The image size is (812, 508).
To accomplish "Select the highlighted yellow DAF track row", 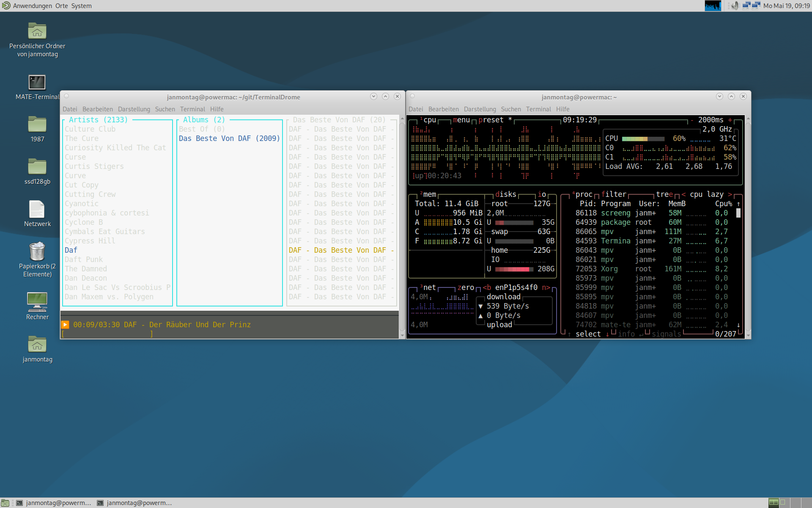I will click(341, 250).
